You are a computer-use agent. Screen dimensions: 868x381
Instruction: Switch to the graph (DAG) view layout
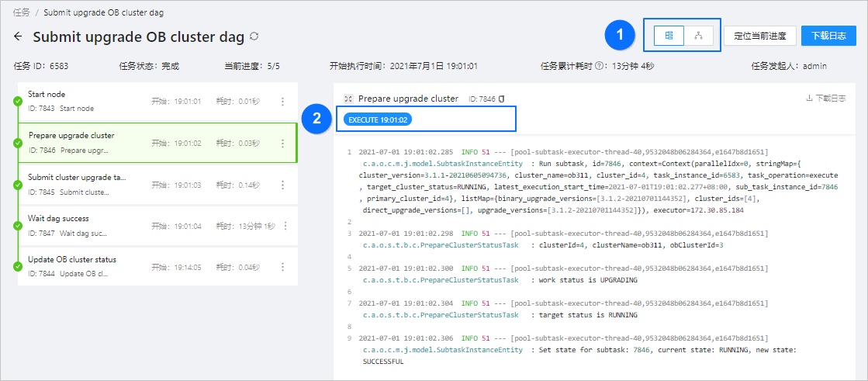click(699, 36)
